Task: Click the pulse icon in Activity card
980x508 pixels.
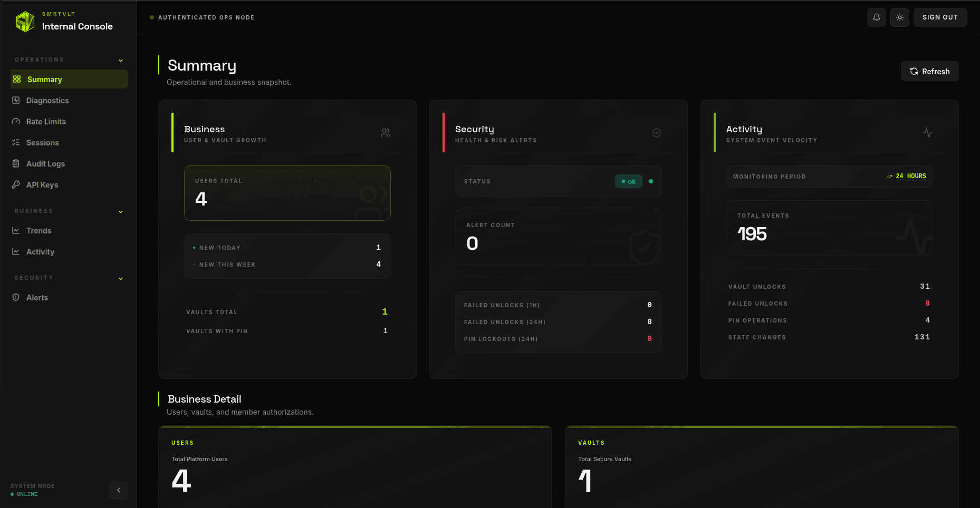Action: [928, 133]
